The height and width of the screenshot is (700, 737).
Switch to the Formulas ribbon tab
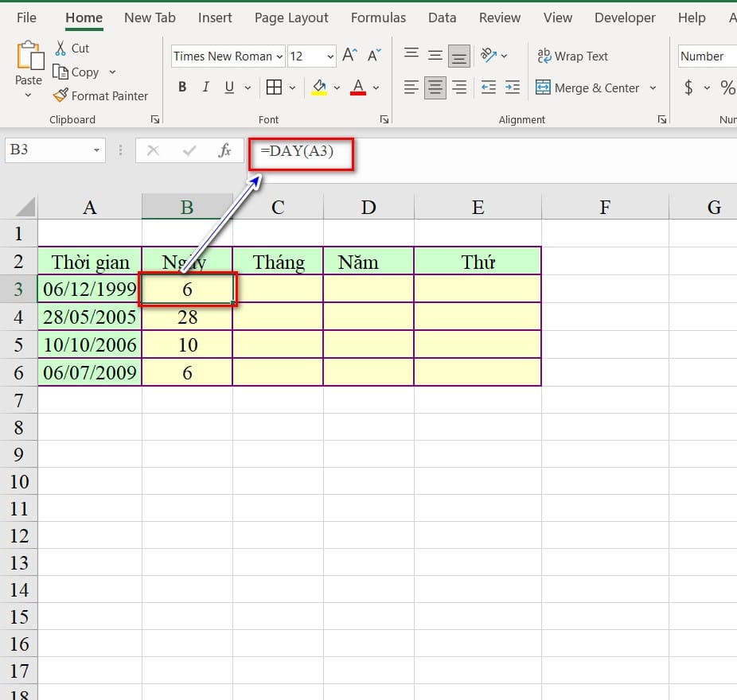pyautogui.click(x=378, y=17)
